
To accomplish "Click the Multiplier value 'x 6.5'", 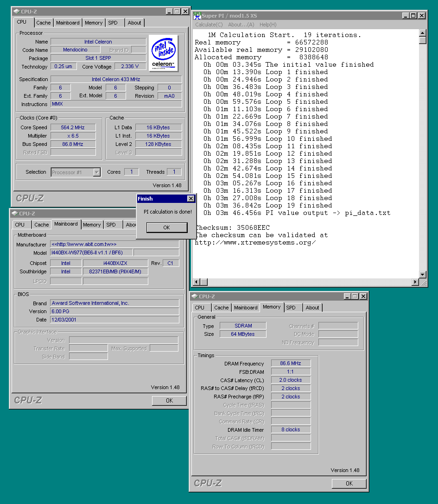I will [73, 136].
